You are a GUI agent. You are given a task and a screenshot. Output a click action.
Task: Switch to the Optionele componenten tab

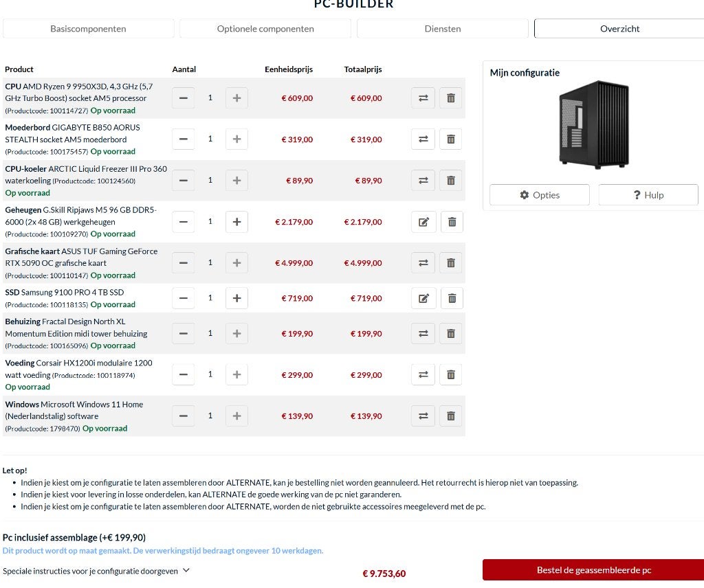[x=265, y=29]
